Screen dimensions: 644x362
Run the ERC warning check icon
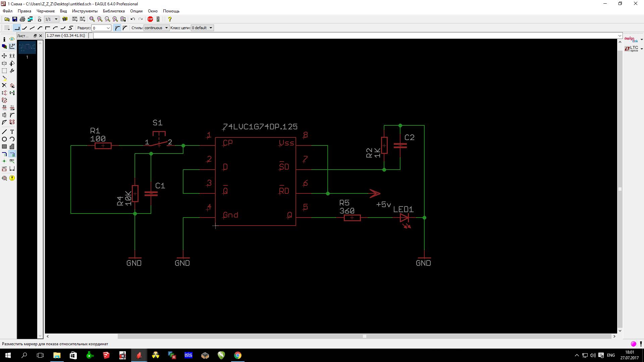12,178
